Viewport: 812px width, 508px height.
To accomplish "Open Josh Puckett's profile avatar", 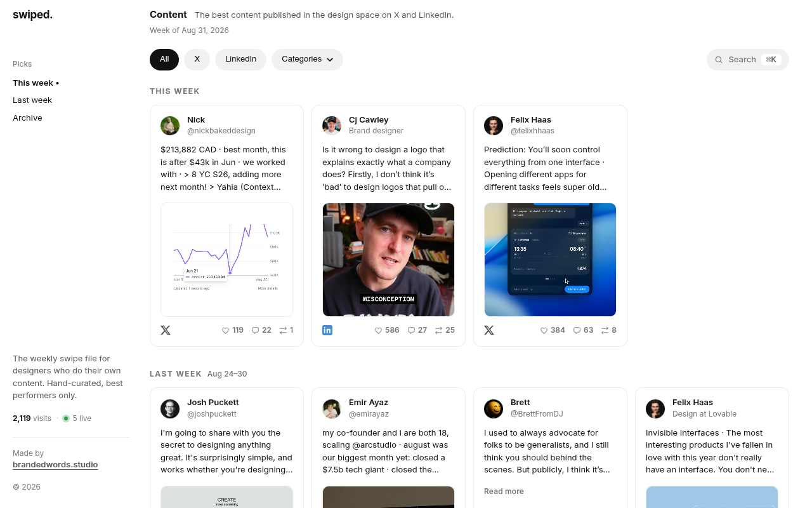I will pos(170,409).
